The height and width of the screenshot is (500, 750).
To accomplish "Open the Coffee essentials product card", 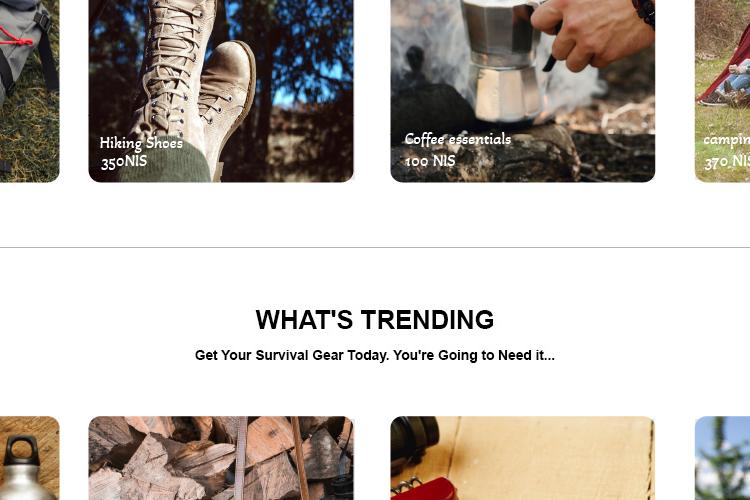I will click(x=523, y=91).
